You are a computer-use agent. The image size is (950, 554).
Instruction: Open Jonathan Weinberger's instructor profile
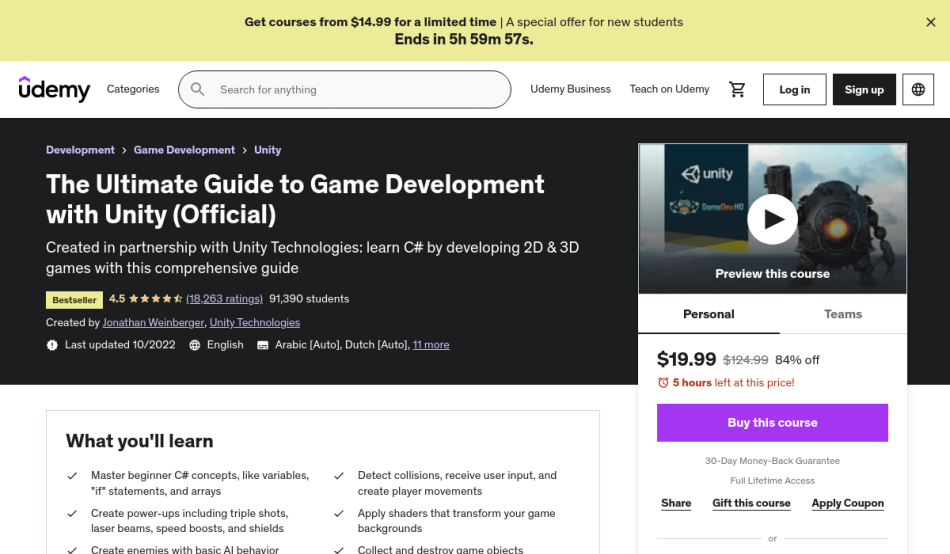tap(153, 322)
